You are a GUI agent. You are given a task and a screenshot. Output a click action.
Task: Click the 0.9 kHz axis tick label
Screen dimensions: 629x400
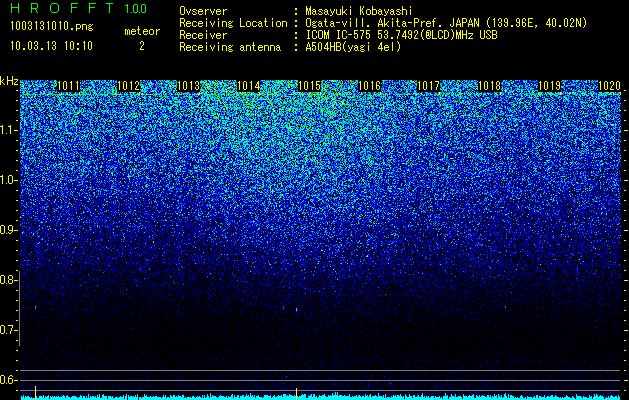[x=8, y=230]
